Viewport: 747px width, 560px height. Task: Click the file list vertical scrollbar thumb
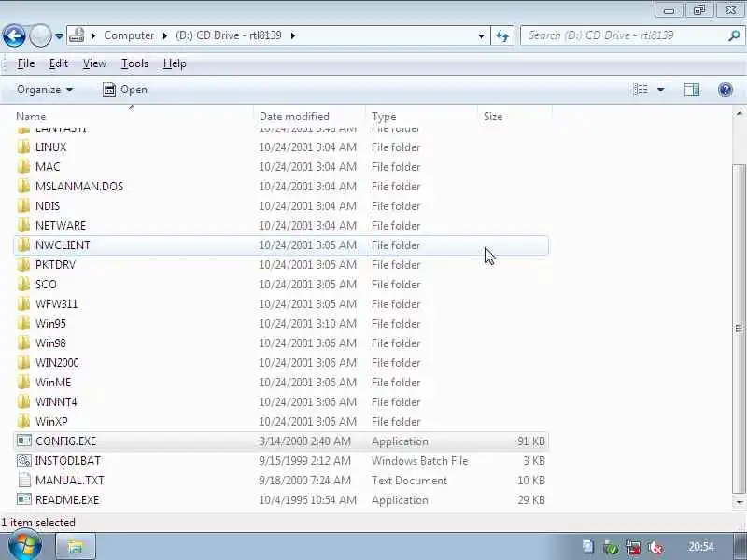coord(739,329)
